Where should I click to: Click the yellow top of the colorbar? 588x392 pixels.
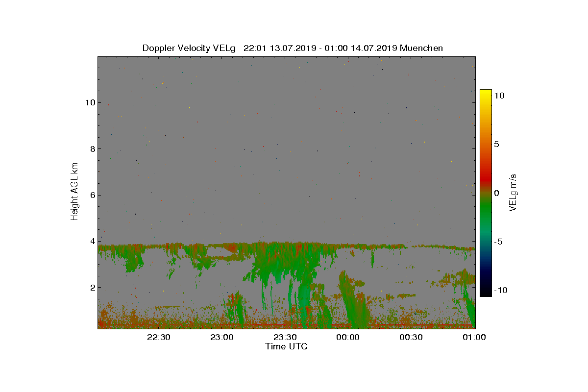(486, 94)
